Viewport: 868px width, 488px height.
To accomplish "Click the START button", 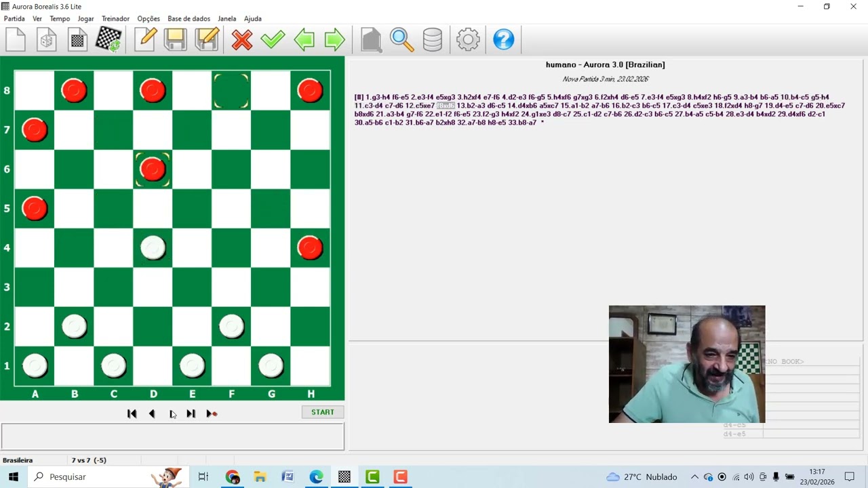I will coord(323,412).
